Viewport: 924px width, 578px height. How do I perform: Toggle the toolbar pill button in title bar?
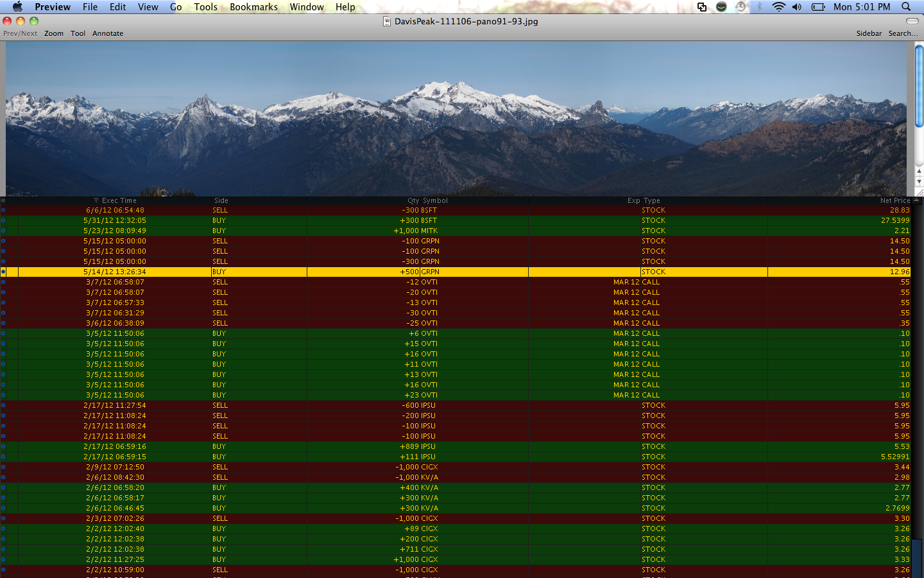pos(912,21)
